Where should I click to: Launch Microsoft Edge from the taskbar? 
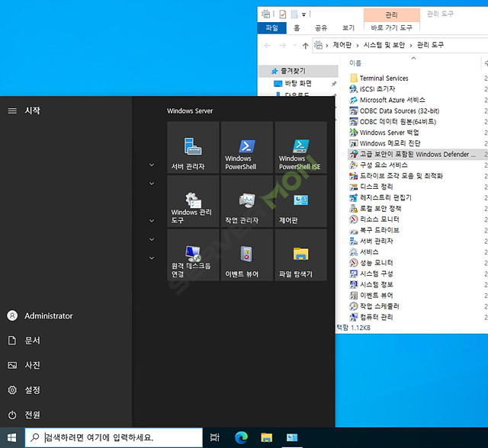(x=241, y=437)
